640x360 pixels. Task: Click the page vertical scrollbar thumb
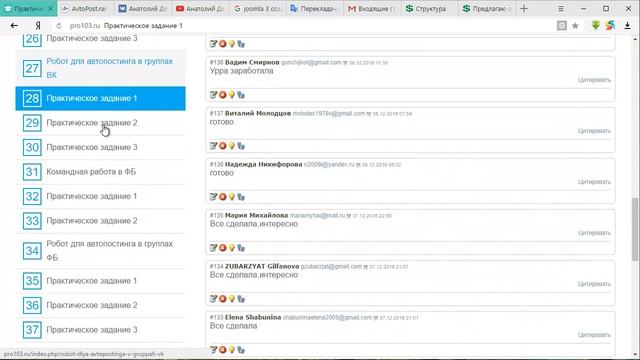click(x=635, y=229)
